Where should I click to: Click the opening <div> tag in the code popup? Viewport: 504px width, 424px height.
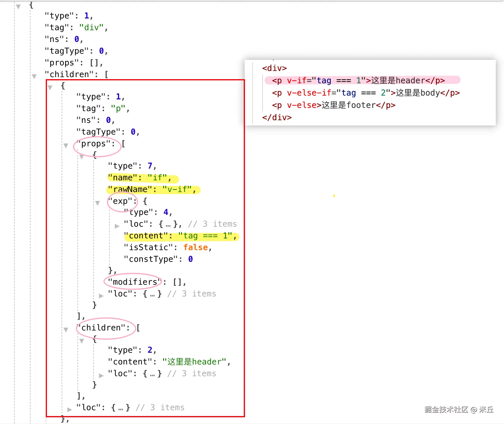pos(275,68)
